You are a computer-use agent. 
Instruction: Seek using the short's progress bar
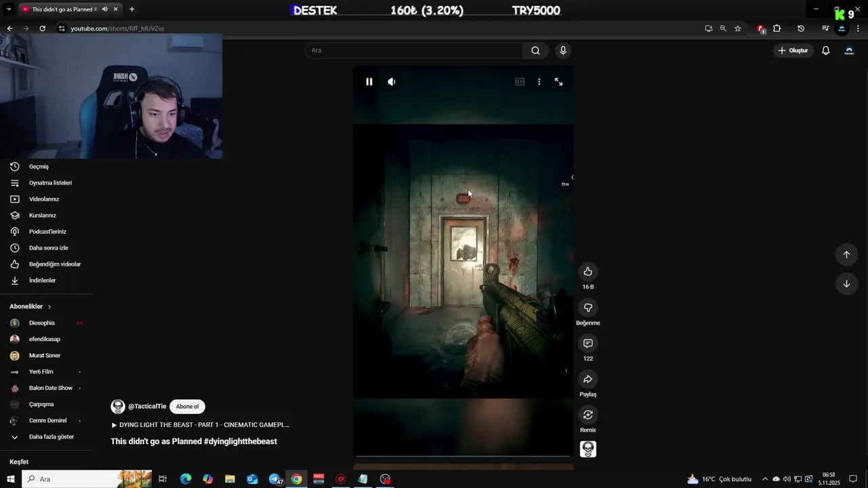point(463,456)
